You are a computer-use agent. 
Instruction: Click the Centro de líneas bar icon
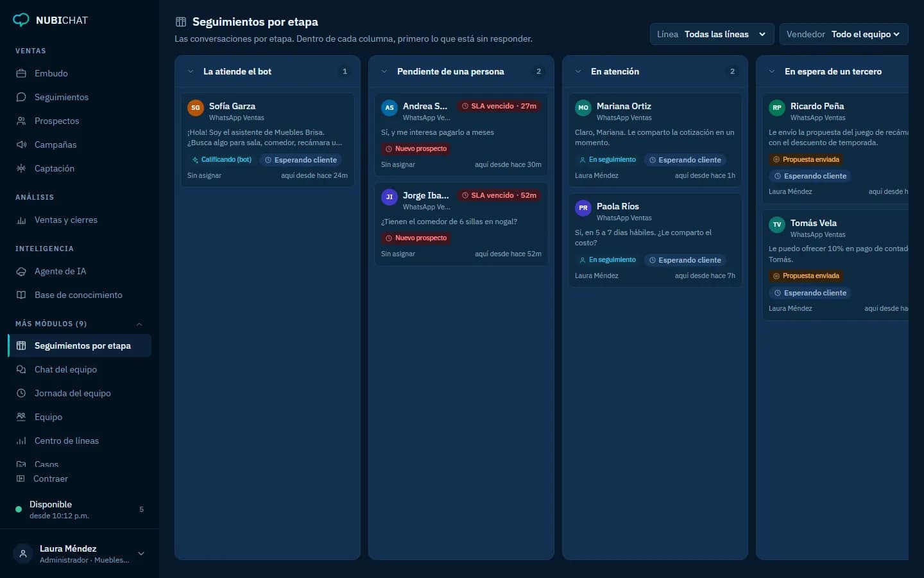[21, 441]
